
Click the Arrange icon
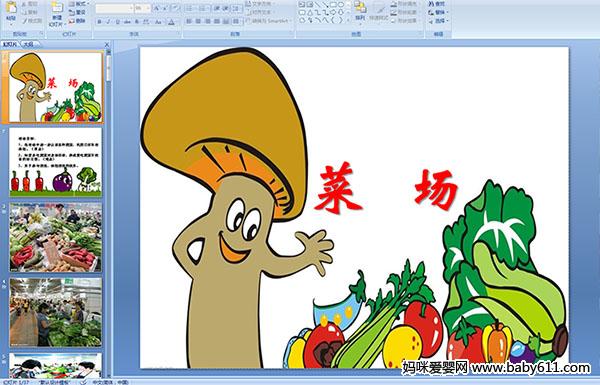tap(360, 11)
